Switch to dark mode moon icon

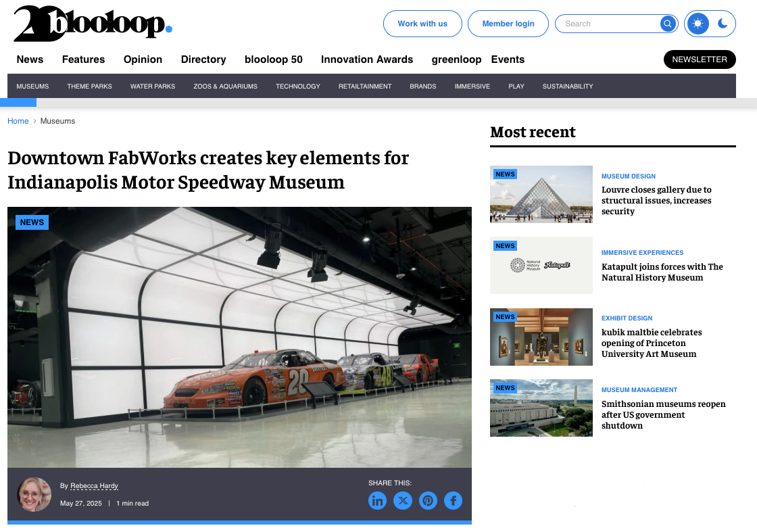coord(723,23)
